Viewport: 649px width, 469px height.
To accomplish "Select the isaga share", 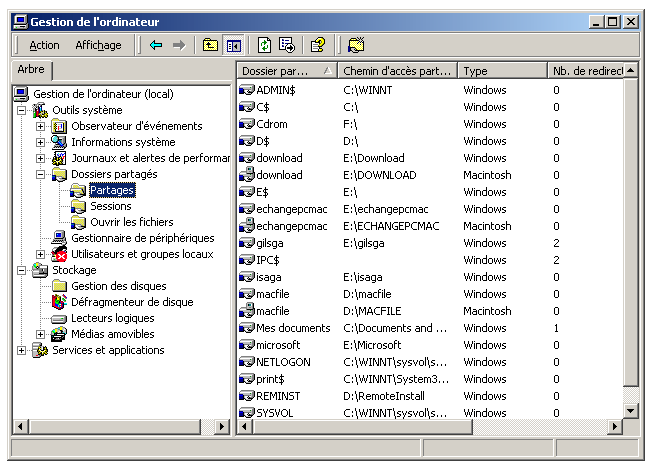I will tap(269, 277).
